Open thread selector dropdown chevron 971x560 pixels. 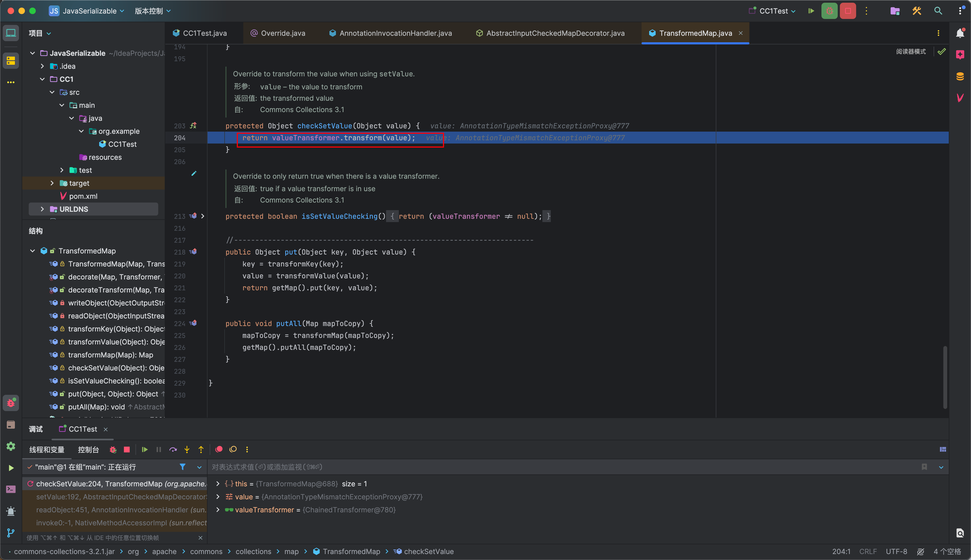click(199, 467)
